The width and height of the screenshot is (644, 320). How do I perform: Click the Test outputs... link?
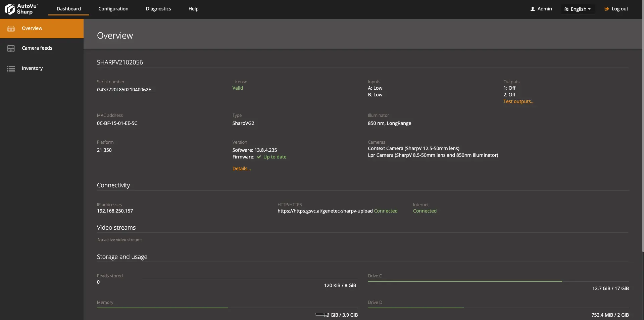coord(519,101)
